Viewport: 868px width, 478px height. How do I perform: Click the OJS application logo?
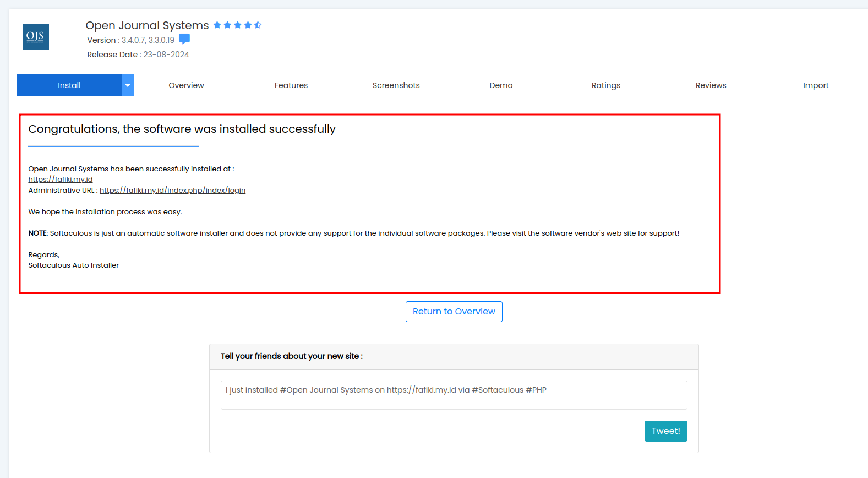[36, 37]
